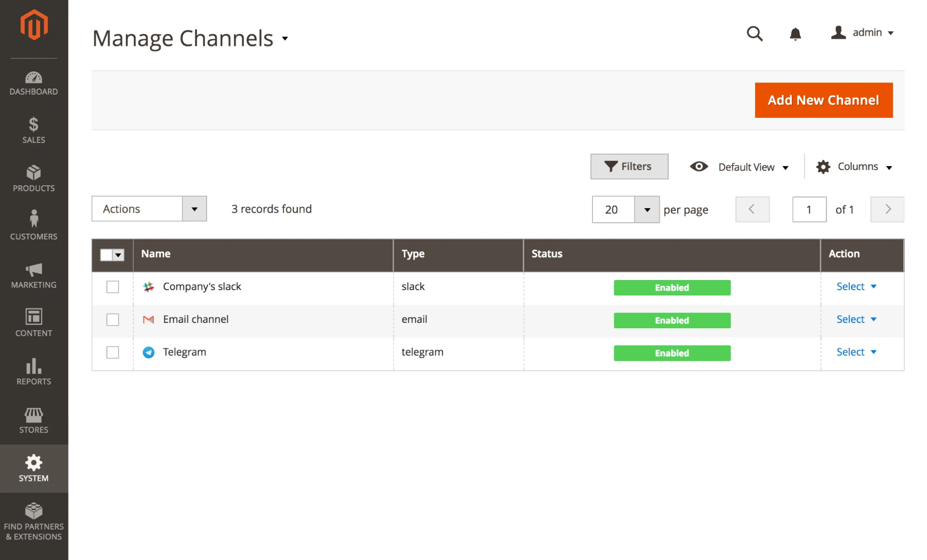The height and width of the screenshot is (560, 927).
Task: Click the Add New Channel button
Action: 823,100
